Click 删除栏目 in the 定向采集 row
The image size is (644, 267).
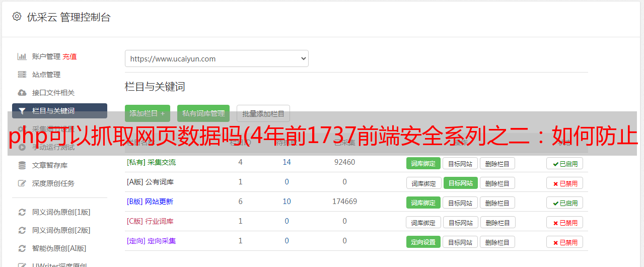coord(497,242)
